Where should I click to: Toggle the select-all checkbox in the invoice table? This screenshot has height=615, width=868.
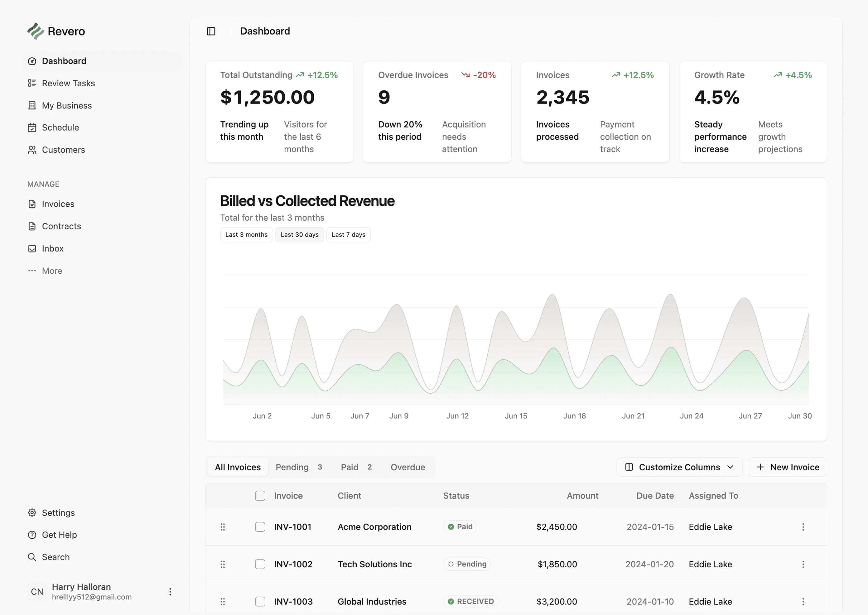(260, 495)
